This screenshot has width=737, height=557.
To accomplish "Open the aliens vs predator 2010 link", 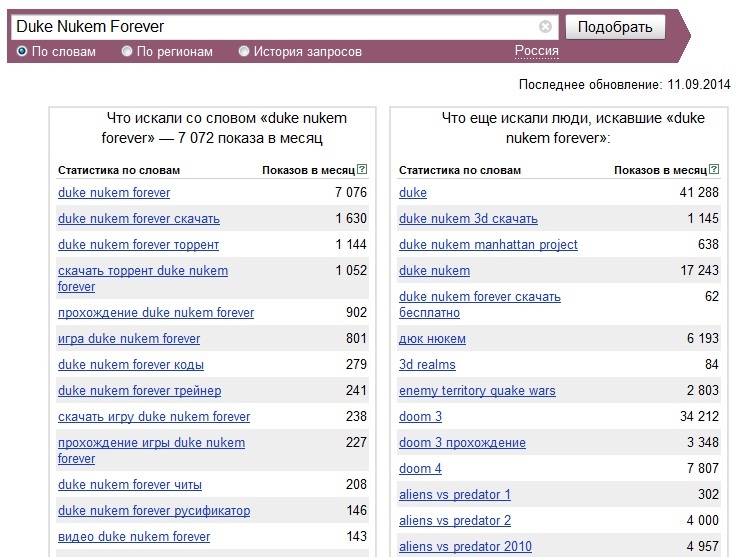I will coord(465,546).
